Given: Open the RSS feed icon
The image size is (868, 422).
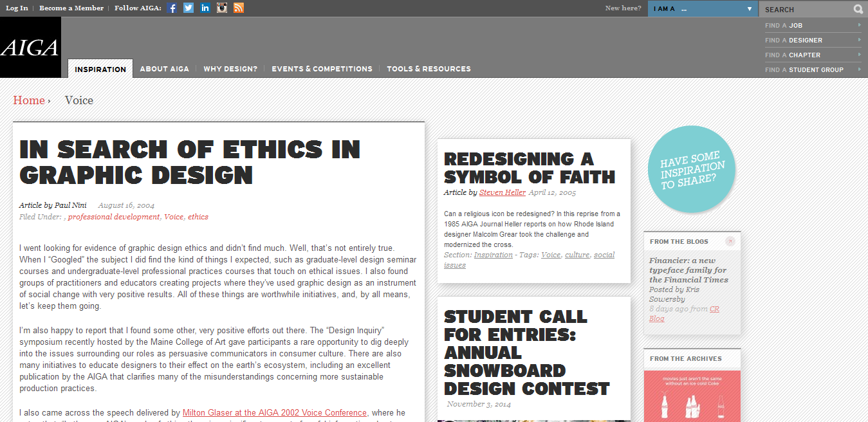Looking at the screenshot, I should click(239, 8).
